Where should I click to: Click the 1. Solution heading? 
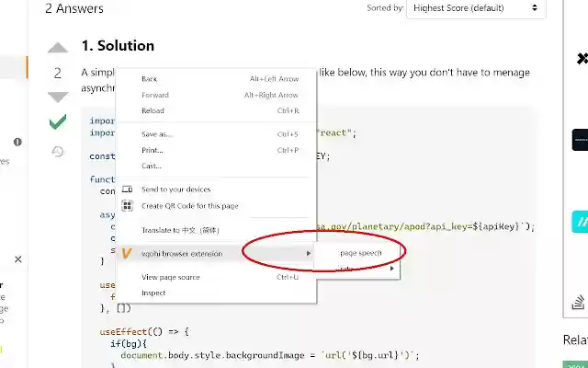pyautogui.click(x=118, y=45)
